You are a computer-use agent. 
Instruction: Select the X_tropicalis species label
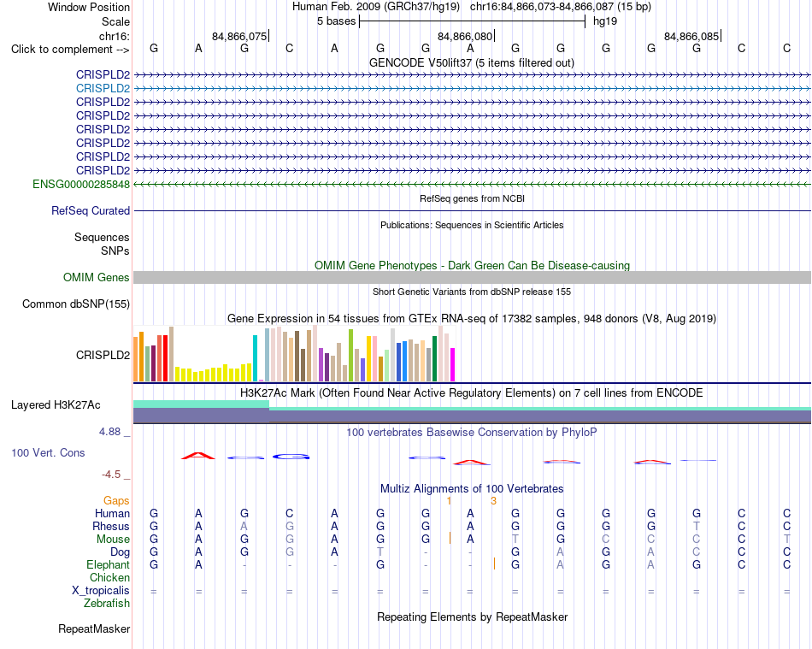click(x=101, y=591)
